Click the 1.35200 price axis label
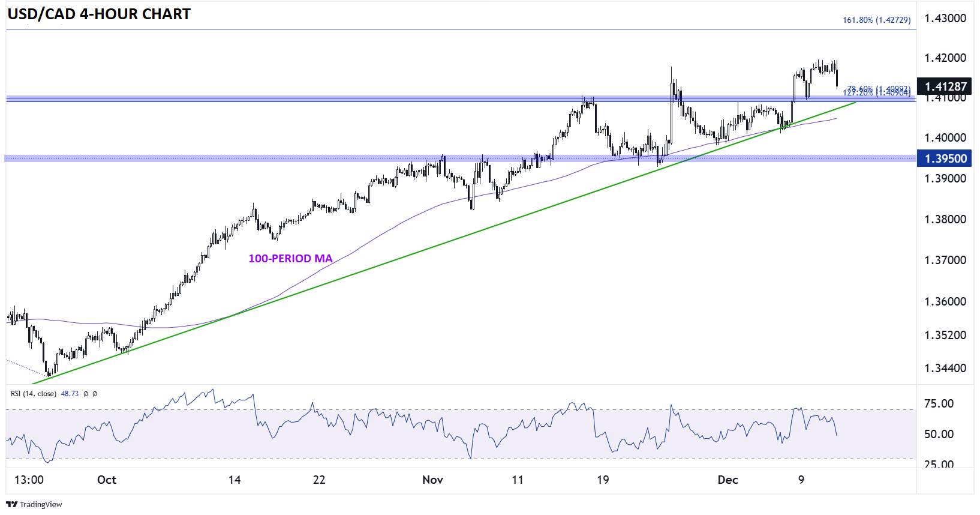This screenshot has height=515, width=980. (945, 335)
